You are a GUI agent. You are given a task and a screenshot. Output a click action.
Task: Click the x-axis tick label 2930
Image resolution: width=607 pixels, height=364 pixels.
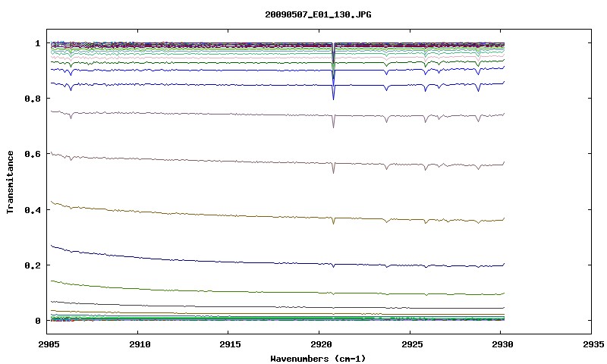pyautogui.click(x=502, y=344)
